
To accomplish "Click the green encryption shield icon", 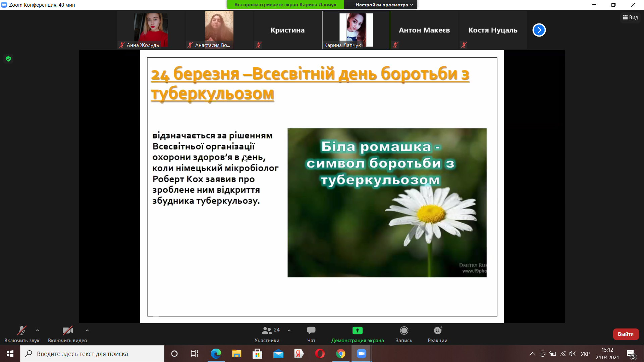I will click(x=8, y=59).
